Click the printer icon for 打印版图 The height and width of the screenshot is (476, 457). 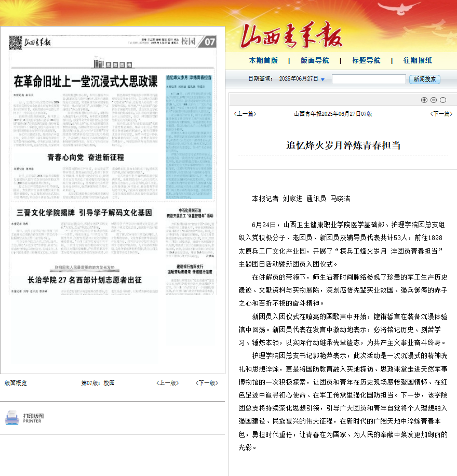click(12, 418)
